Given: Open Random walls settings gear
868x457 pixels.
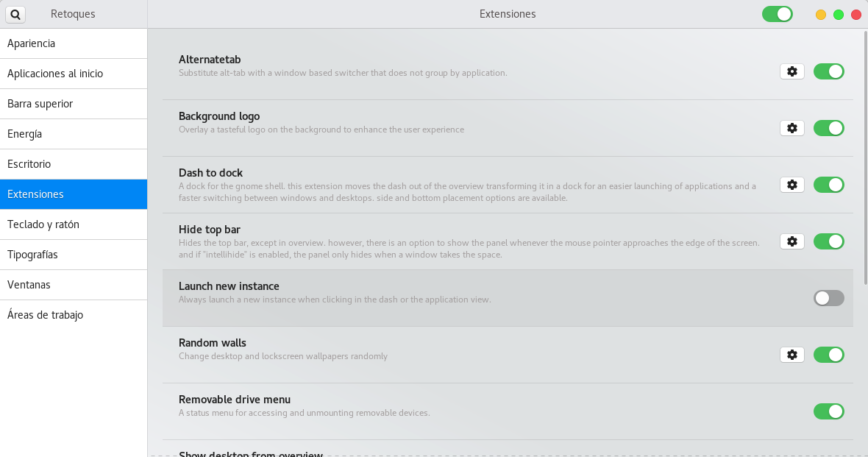Looking at the screenshot, I should point(791,355).
